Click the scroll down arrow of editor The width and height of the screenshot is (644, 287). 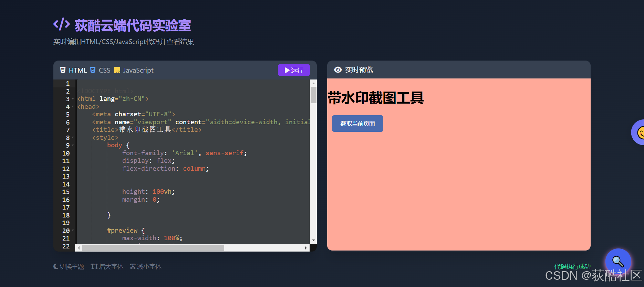[x=313, y=241]
